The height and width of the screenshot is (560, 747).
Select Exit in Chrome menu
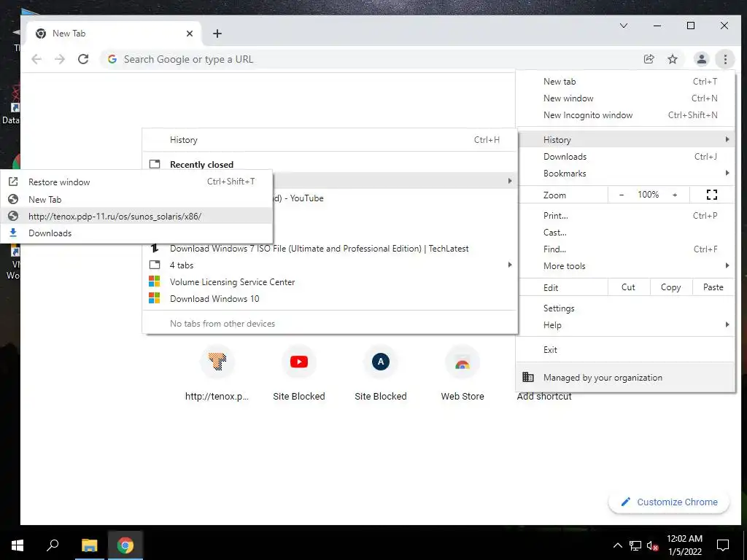click(625, 349)
